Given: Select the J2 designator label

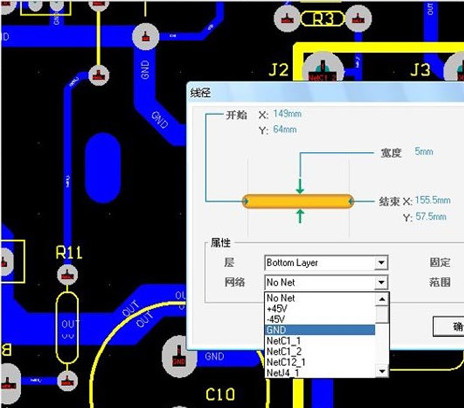Looking at the screenshot, I should pyautogui.click(x=279, y=70).
